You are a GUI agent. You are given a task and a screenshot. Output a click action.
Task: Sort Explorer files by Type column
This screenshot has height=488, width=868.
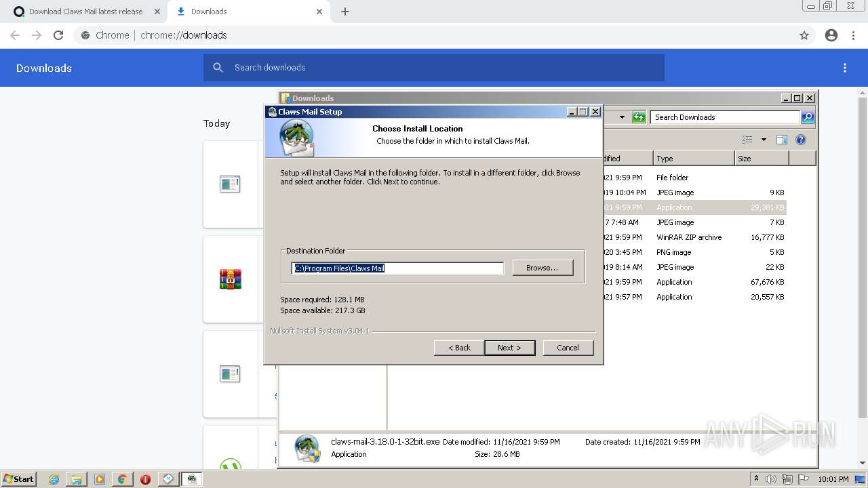694,159
